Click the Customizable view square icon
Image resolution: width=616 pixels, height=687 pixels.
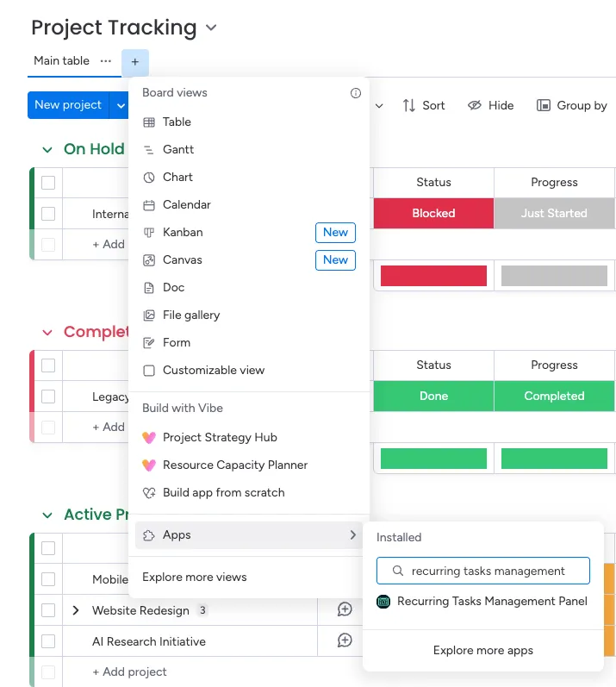[x=149, y=371]
